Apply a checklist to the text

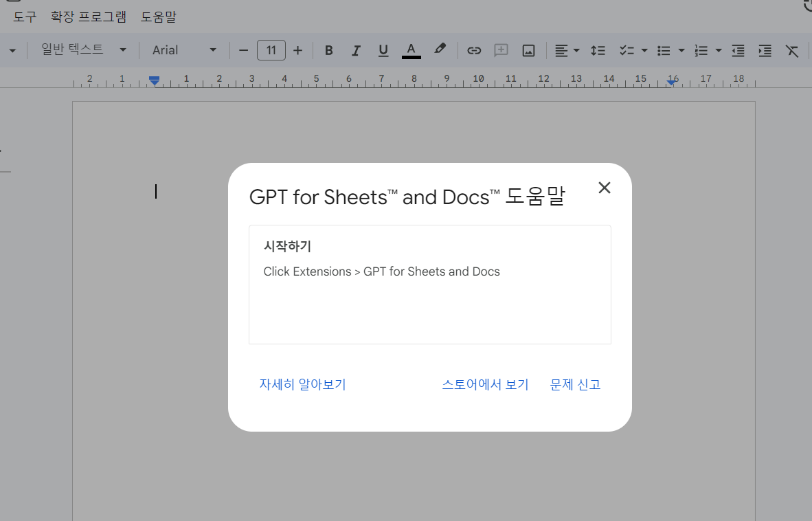pyautogui.click(x=627, y=50)
